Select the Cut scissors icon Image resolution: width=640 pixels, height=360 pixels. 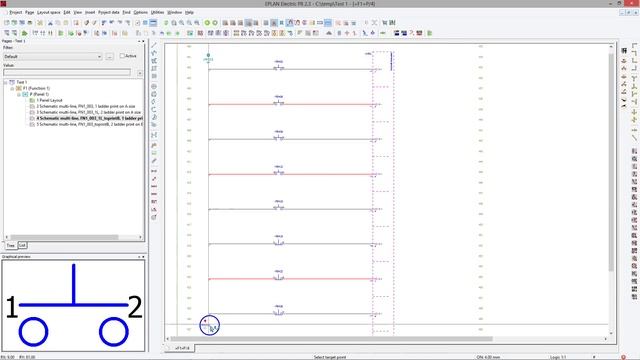(x=50, y=23)
